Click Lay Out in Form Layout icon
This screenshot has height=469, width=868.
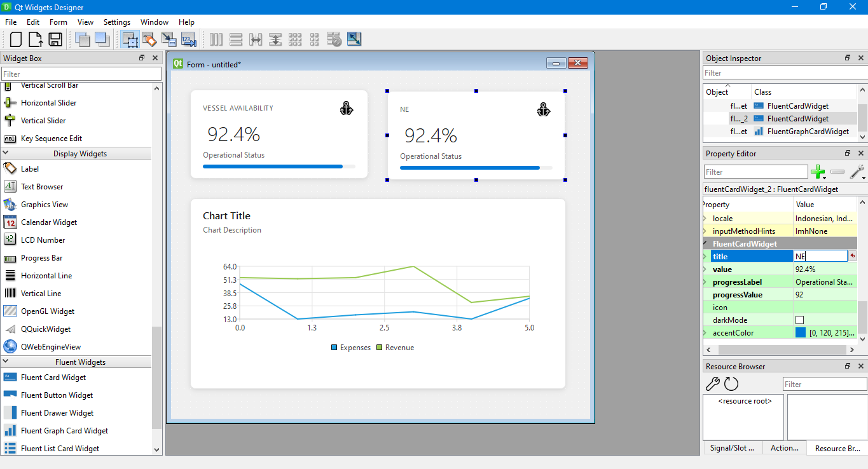pyautogui.click(x=315, y=39)
